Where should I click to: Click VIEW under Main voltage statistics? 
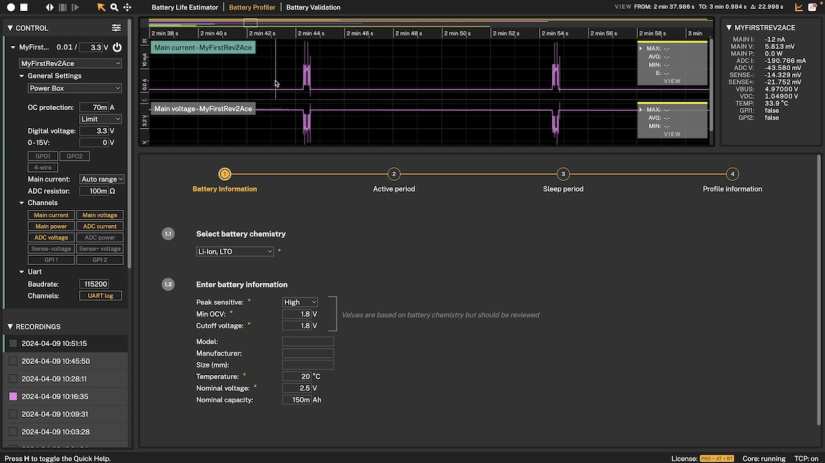672,134
